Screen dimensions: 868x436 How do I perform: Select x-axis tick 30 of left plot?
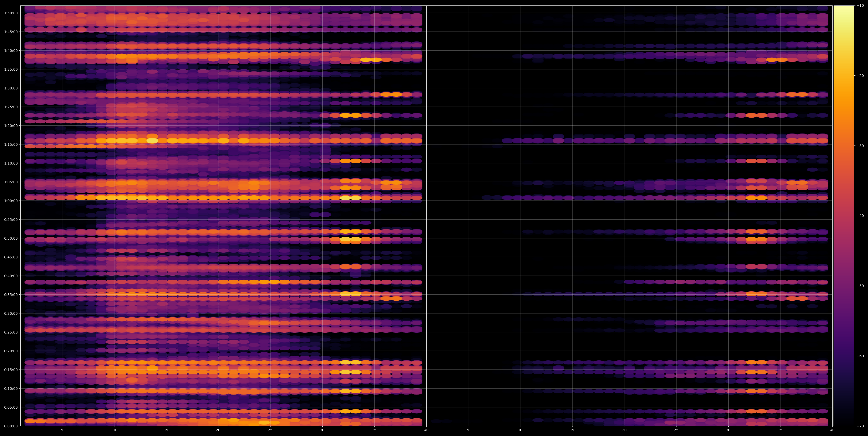point(322,430)
